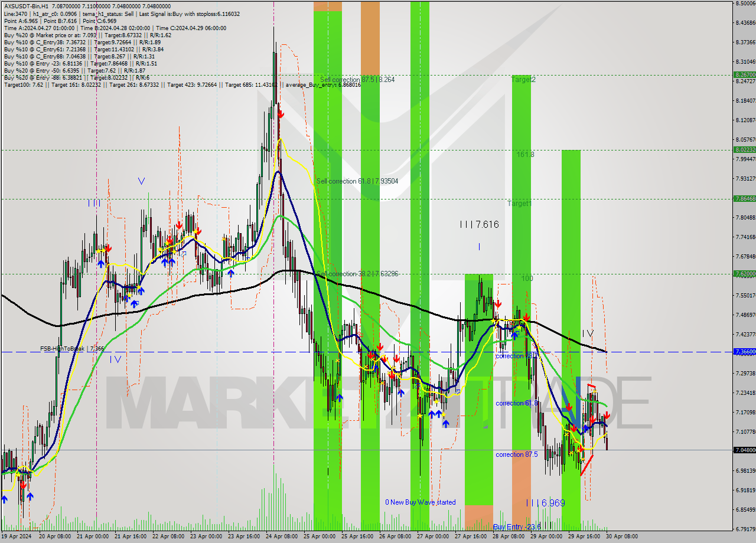Click the 'I I I 7.616' wave label
The image size is (756, 543).
click(x=480, y=224)
